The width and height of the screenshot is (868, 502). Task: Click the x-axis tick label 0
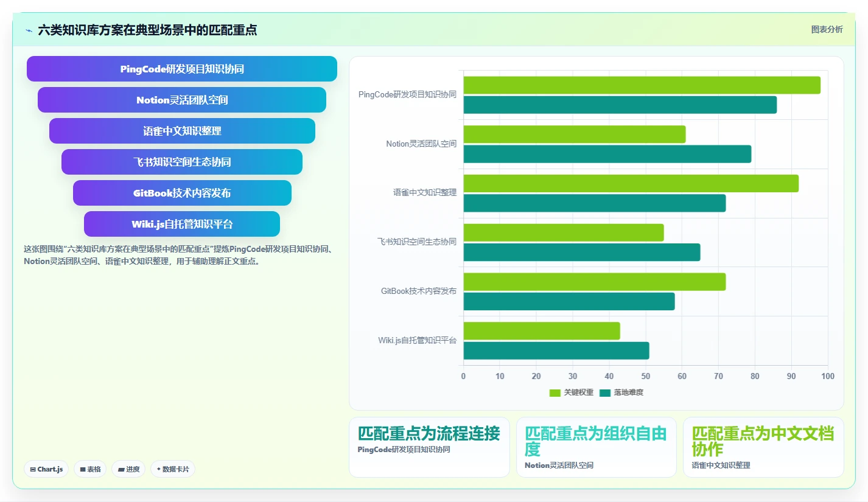point(463,376)
